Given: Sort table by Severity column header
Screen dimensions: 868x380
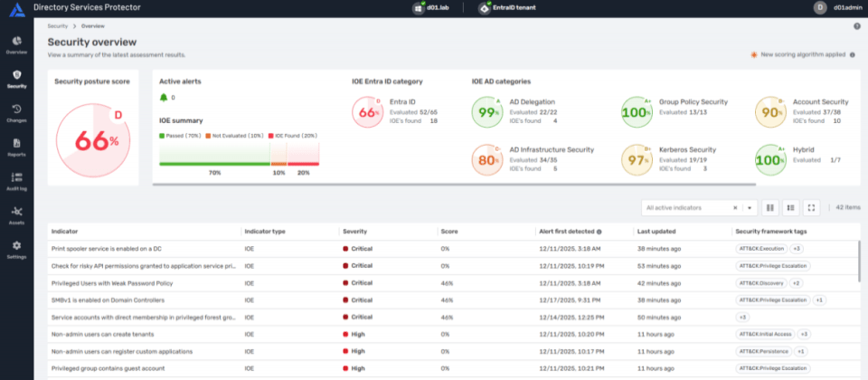Looking at the screenshot, I should (354, 231).
